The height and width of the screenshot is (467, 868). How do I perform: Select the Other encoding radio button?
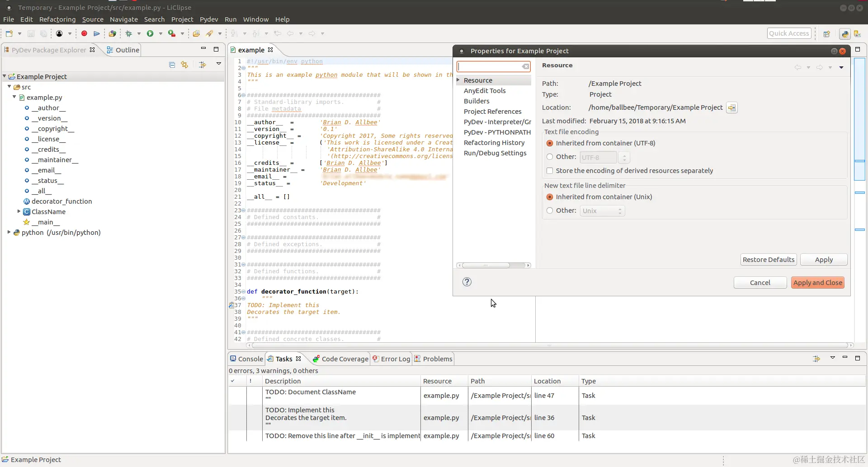[x=550, y=157]
